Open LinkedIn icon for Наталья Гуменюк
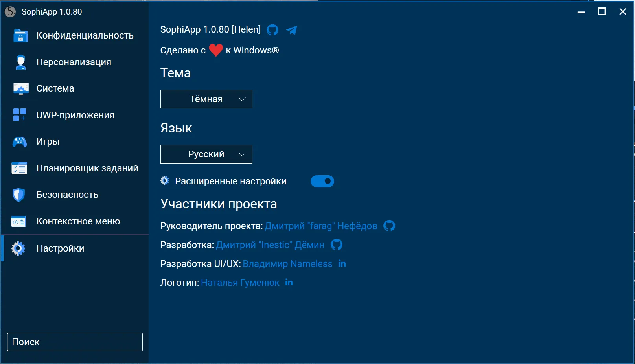Viewport: 635px width, 364px height. pyautogui.click(x=289, y=282)
